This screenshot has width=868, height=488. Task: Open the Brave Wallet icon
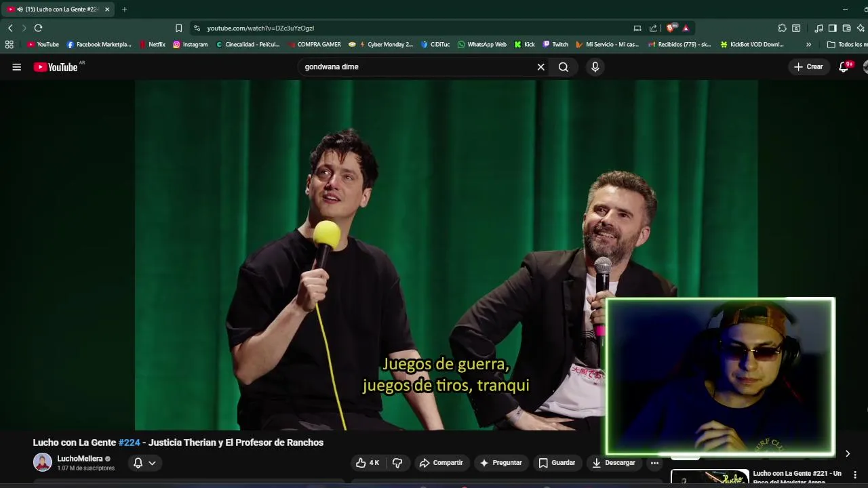(x=846, y=28)
